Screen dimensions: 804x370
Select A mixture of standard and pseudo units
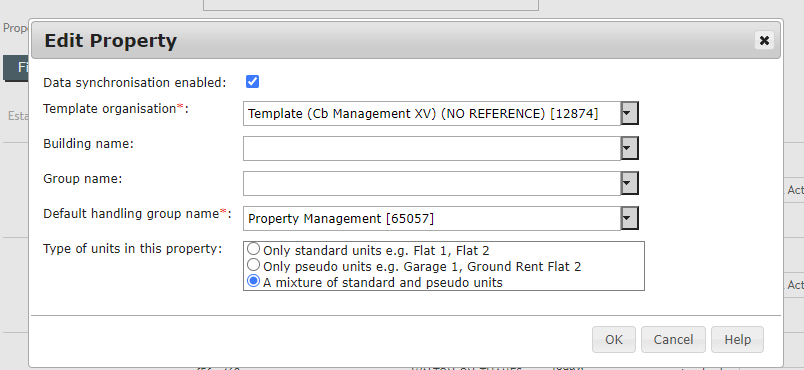tap(253, 281)
